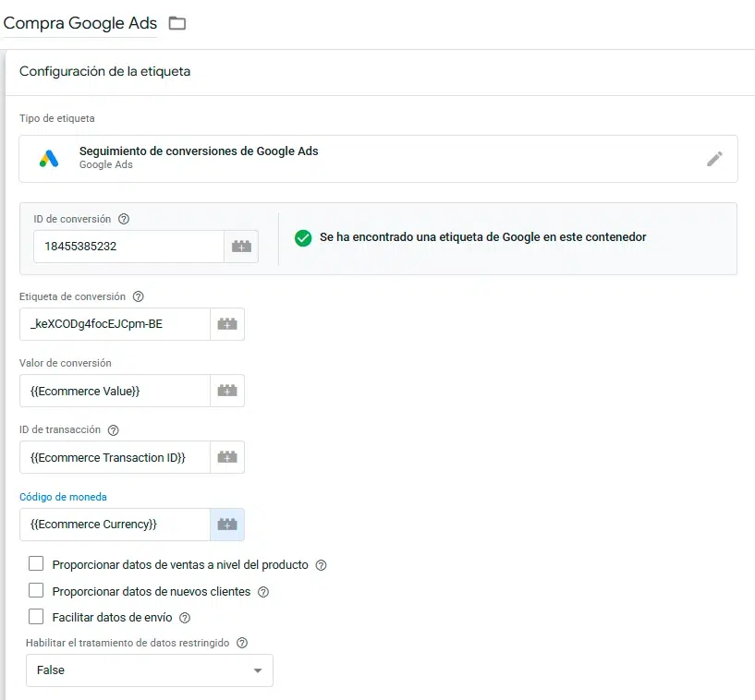This screenshot has height=700, width=755.
Task: Click the Valor de conversión label
Action: click(x=66, y=363)
